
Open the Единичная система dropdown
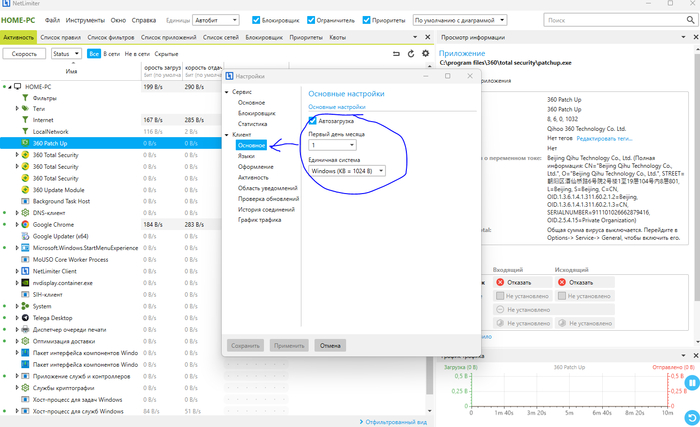click(347, 171)
